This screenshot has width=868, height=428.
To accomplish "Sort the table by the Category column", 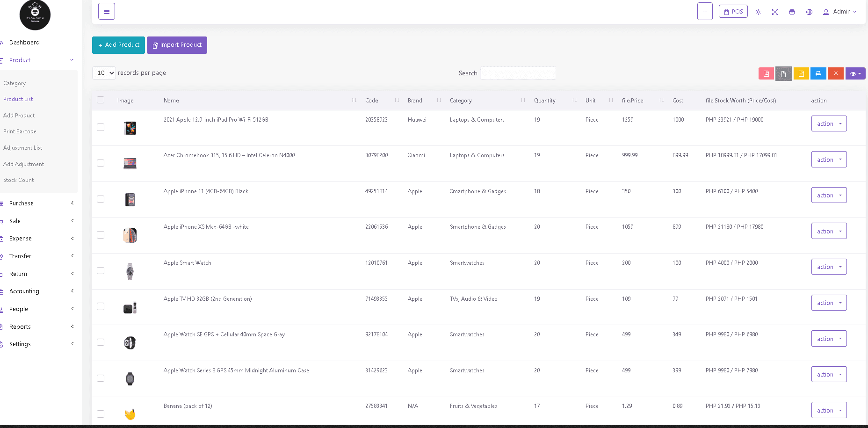I will [487, 101].
